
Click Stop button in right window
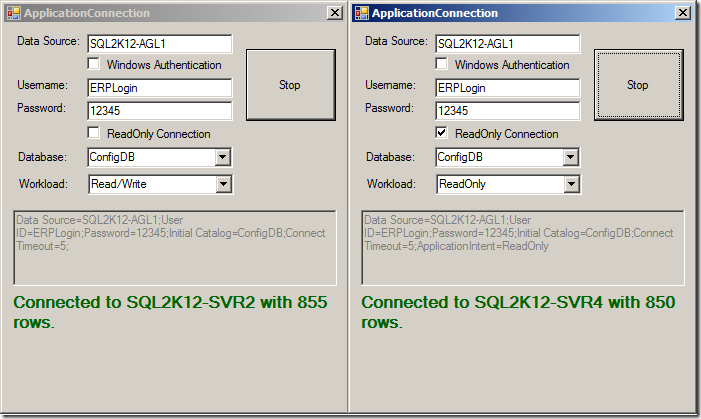638,85
